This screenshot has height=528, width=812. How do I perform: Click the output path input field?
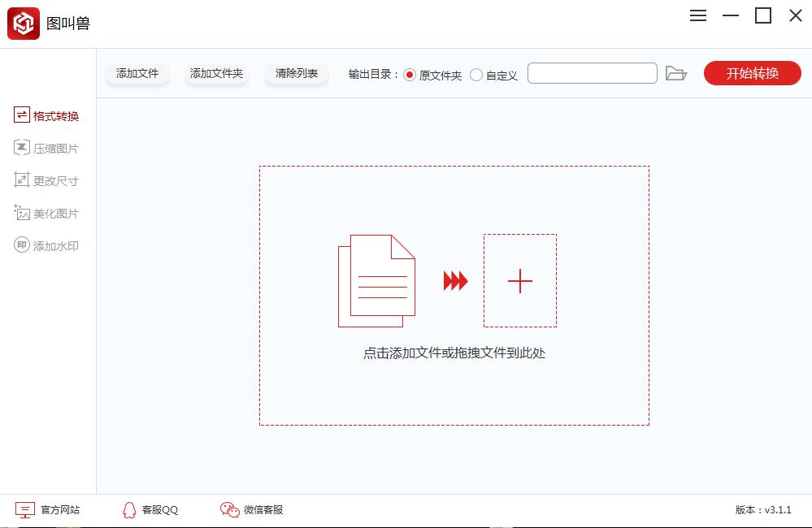click(592, 72)
